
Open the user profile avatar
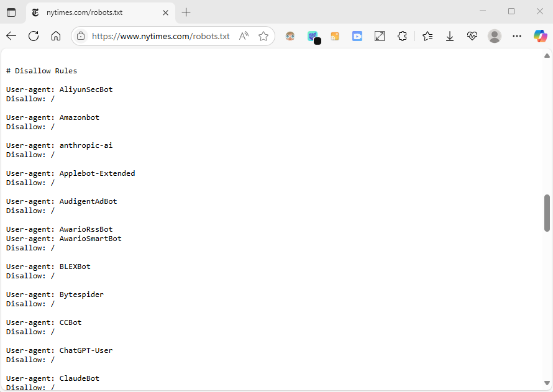[x=495, y=36]
